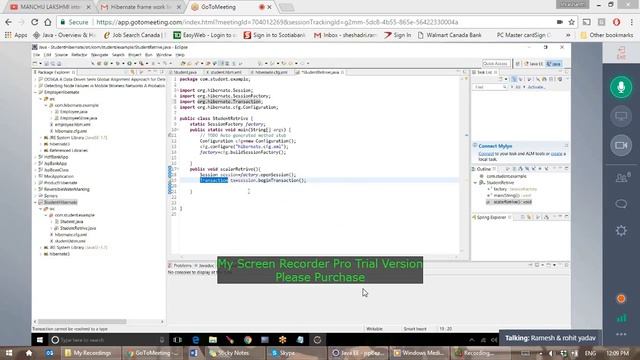Open Skype taskbar item
Image resolution: width=640 pixels, height=360 pixels.
(x=296, y=353)
